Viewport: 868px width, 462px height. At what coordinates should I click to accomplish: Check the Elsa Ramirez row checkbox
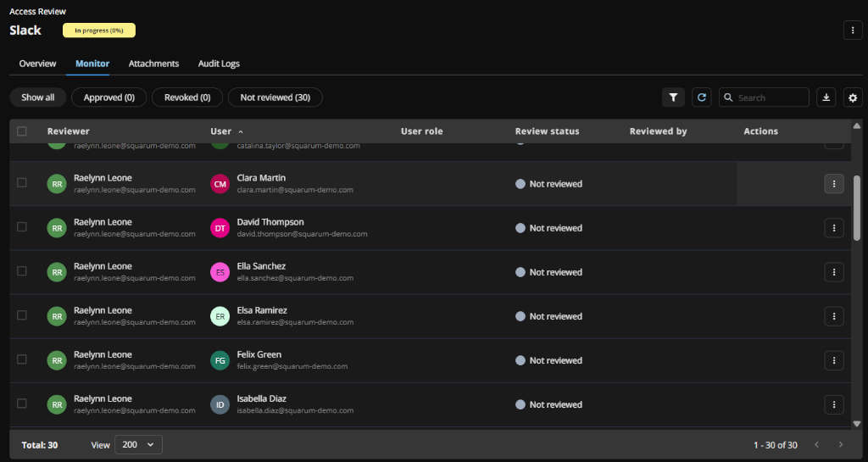21,315
